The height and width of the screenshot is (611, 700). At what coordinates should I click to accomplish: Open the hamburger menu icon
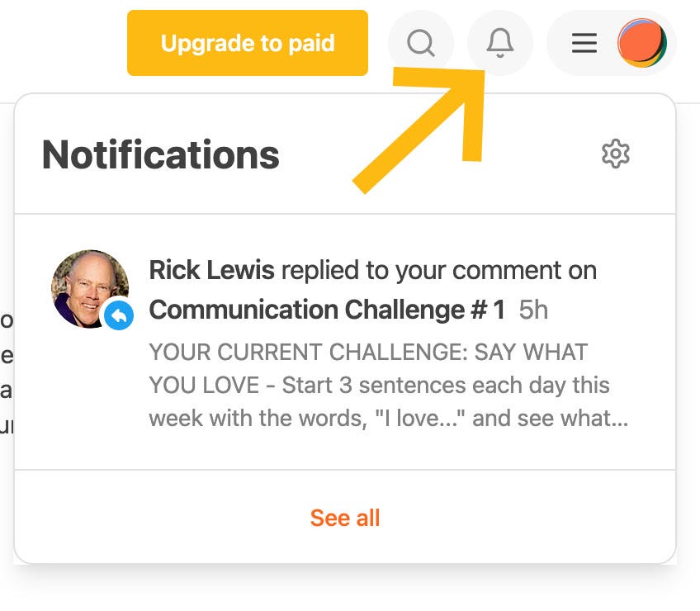point(584,43)
